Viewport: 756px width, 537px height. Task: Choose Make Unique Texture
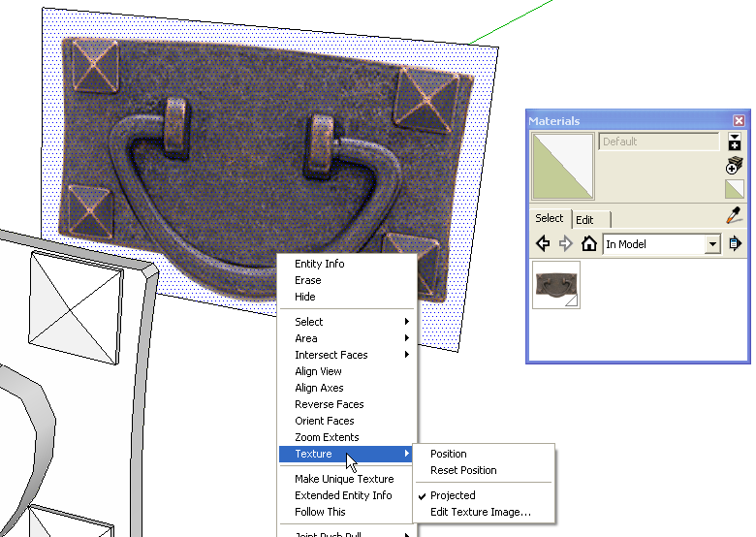(x=347, y=479)
